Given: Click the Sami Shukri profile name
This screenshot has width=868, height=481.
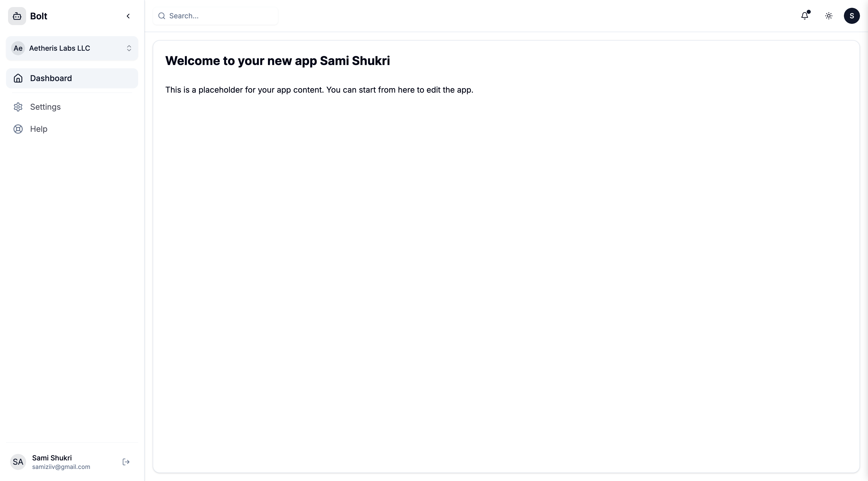Looking at the screenshot, I should pyautogui.click(x=52, y=458).
